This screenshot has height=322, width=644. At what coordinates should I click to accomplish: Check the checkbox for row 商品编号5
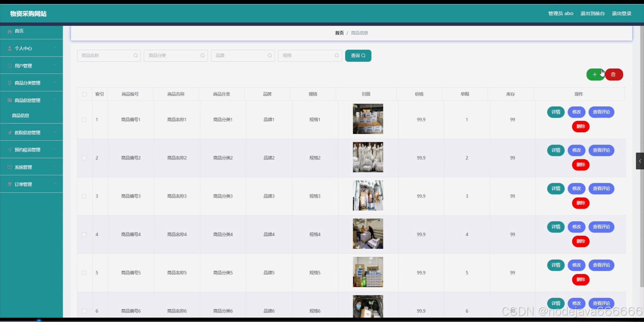click(x=84, y=273)
